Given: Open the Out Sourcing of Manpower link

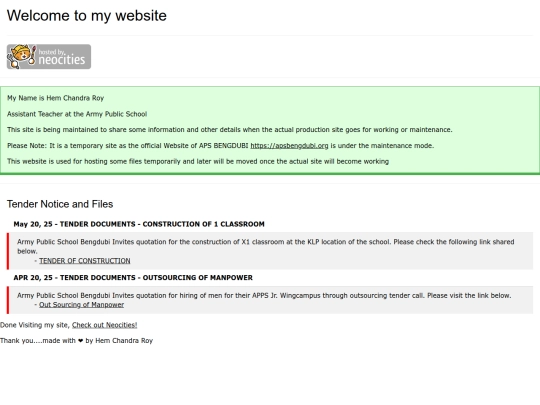Looking at the screenshot, I should 82,305.
